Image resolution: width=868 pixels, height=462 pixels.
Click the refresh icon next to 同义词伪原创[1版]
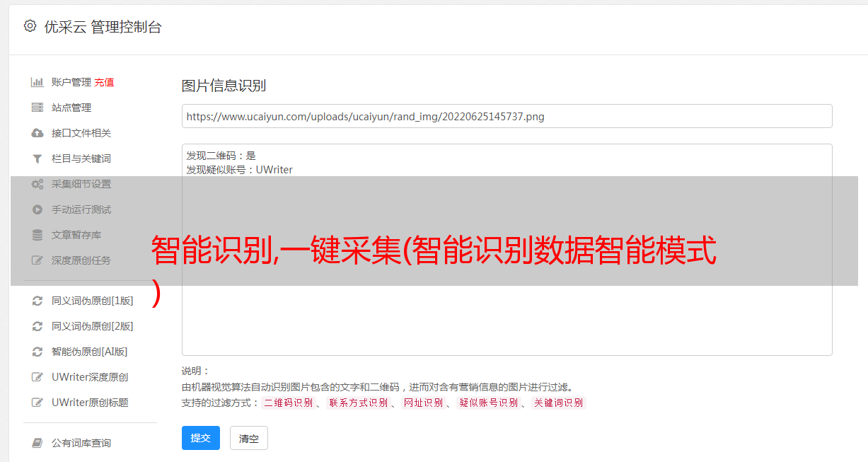37,301
